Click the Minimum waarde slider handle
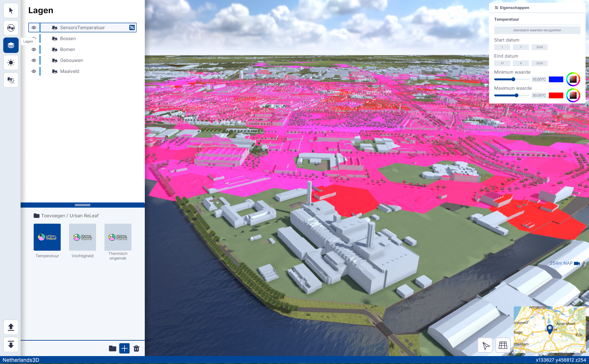The width and height of the screenshot is (589, 364). pos(513,79)
